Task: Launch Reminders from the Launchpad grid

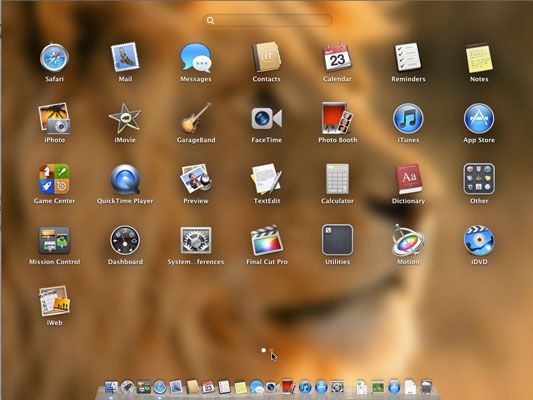Action: (408, 57)
